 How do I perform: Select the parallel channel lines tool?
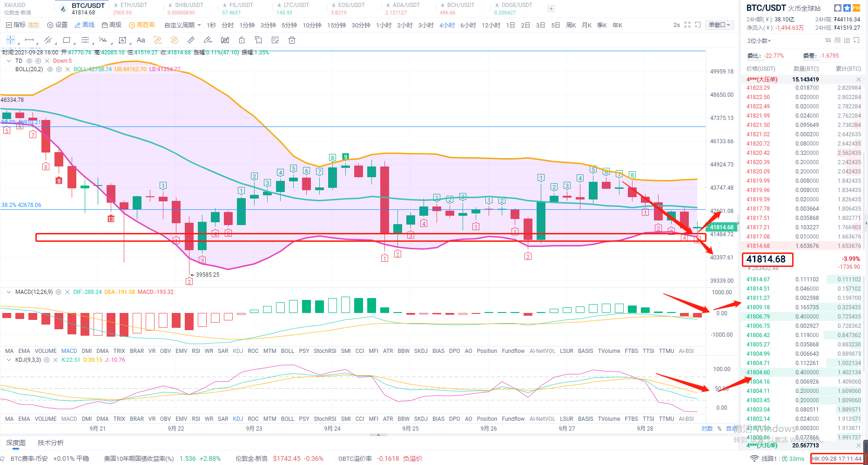(x=47, y=40)
